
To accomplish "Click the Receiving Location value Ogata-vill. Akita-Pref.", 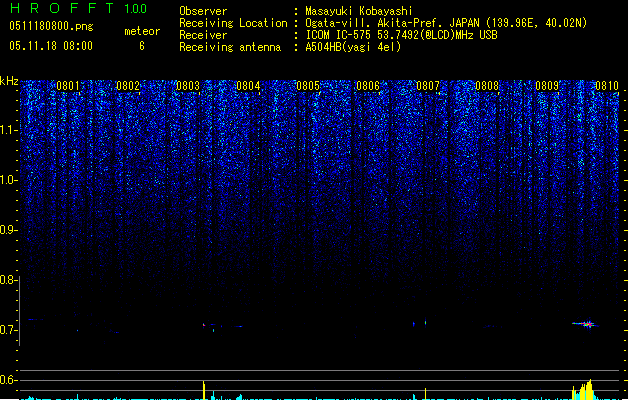I will click(x=373, y=23).
